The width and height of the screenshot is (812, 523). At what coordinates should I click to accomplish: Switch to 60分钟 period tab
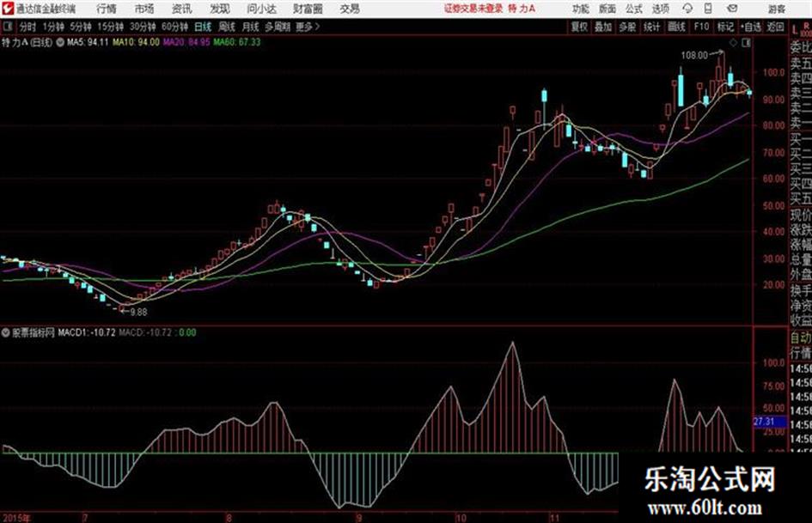point(174,27)
